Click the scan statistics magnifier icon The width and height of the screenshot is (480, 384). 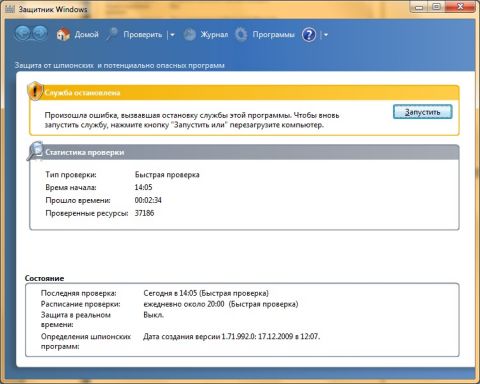35,151
